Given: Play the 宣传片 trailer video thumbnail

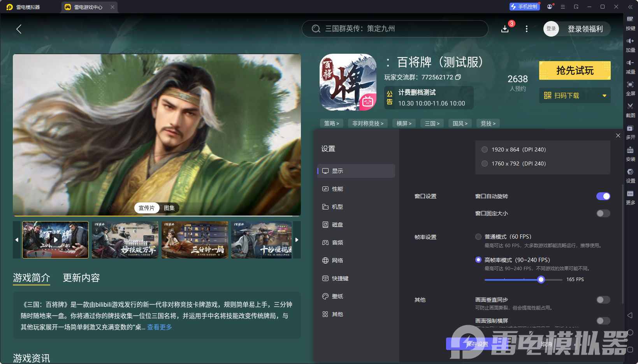Looking at the screenshot, I should tap(55, 240).
